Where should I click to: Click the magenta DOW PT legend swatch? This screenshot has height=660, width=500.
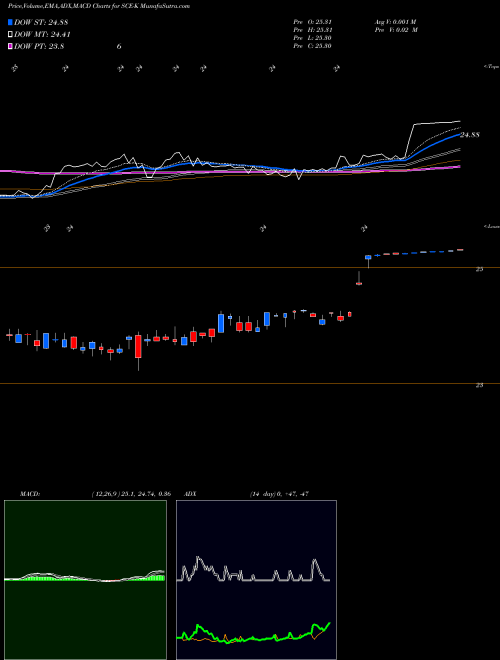pyautogui.click(x=10, y=47)
